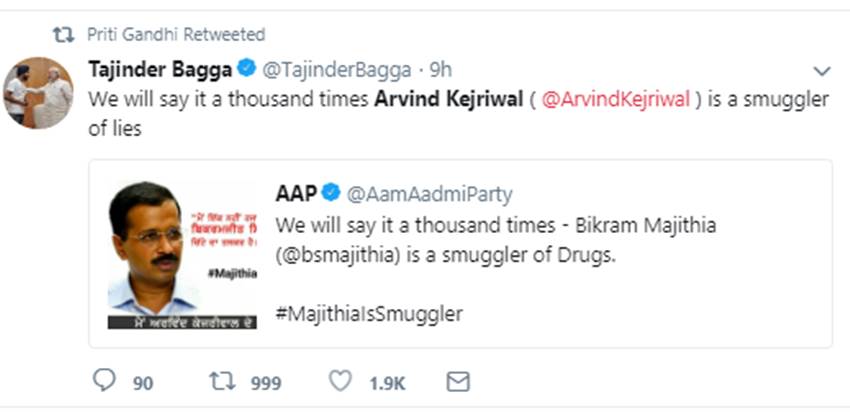Click the @AamAadmiParty handle

click(430, 192)
